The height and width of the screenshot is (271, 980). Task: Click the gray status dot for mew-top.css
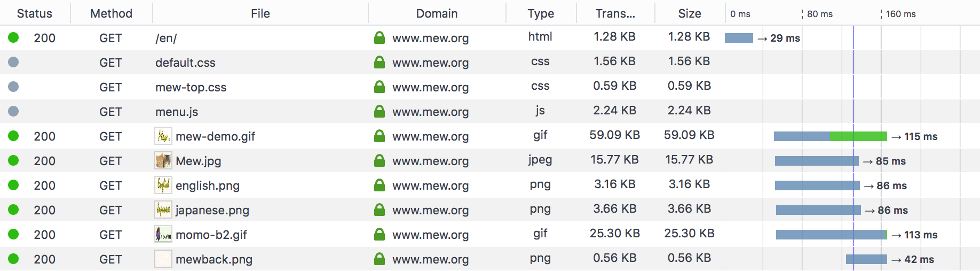pyautogui.click(x=13, y=87)
